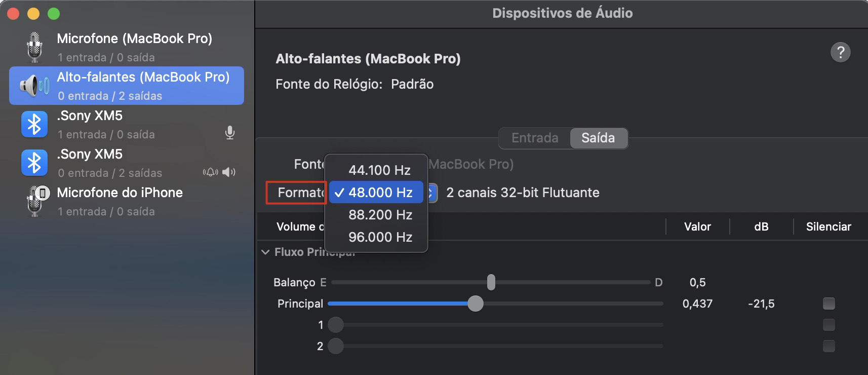Click the speaker output icon on .Sony XM5
This screenshot has width=868, height=375.
pyautogui.click(x=229, y=172)
